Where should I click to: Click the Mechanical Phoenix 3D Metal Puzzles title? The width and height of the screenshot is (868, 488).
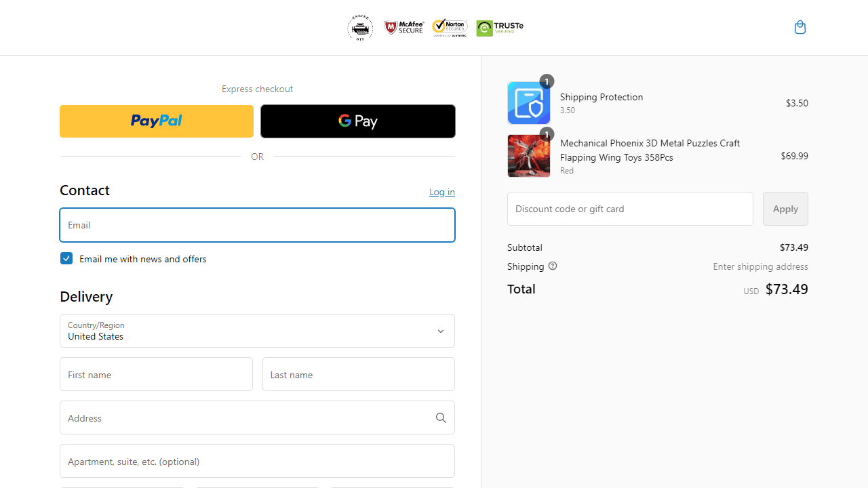[650, 150]
